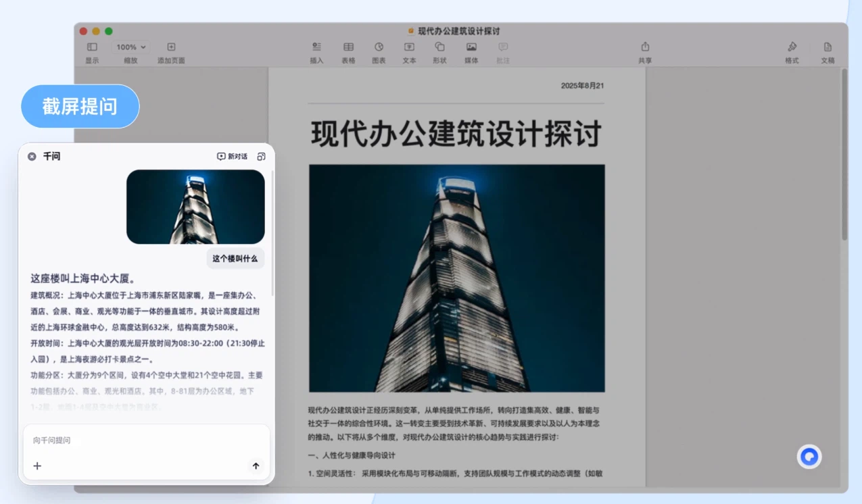Open the 形状 shapes picker

[439, 52]
